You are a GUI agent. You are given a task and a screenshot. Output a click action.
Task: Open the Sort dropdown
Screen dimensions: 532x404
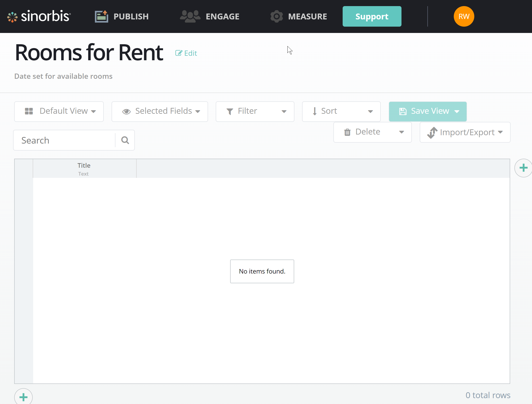click(x=370, y=111)
